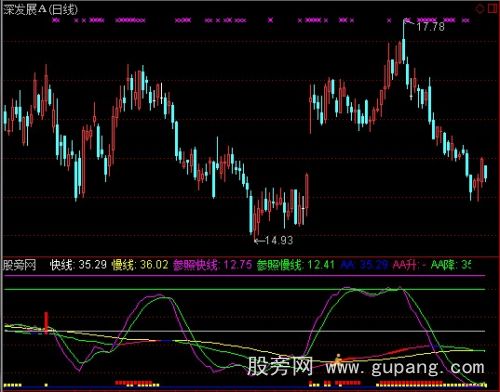Click the 慢线: 36.02 indicator value
The height and width of the screenshot is (392, 500).
(x=140, y=265)
